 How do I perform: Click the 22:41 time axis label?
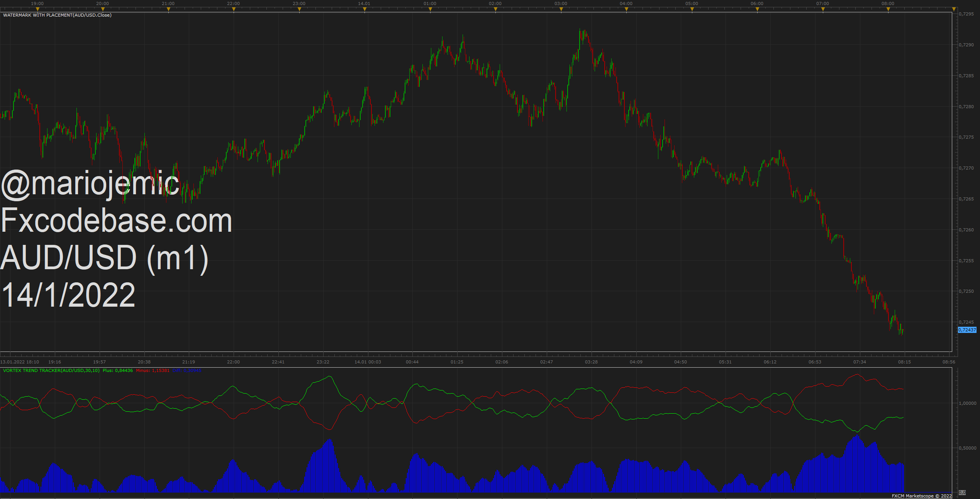(x=278, y=362)
